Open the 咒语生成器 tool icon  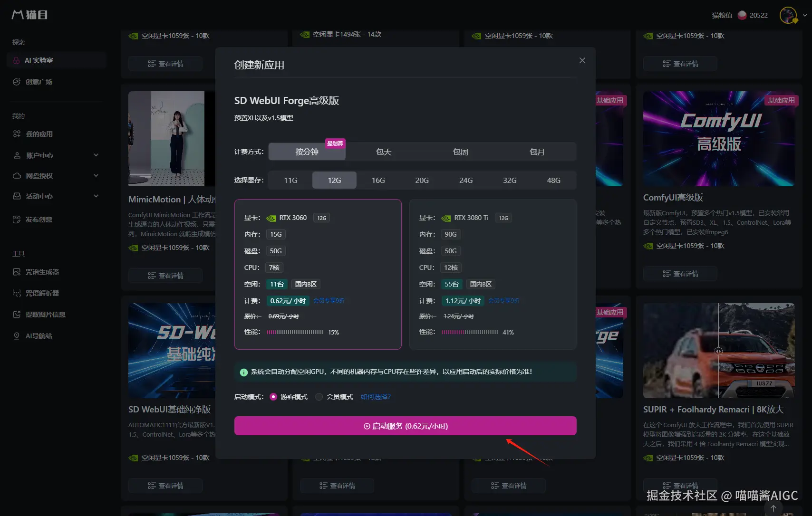(17, 272)
